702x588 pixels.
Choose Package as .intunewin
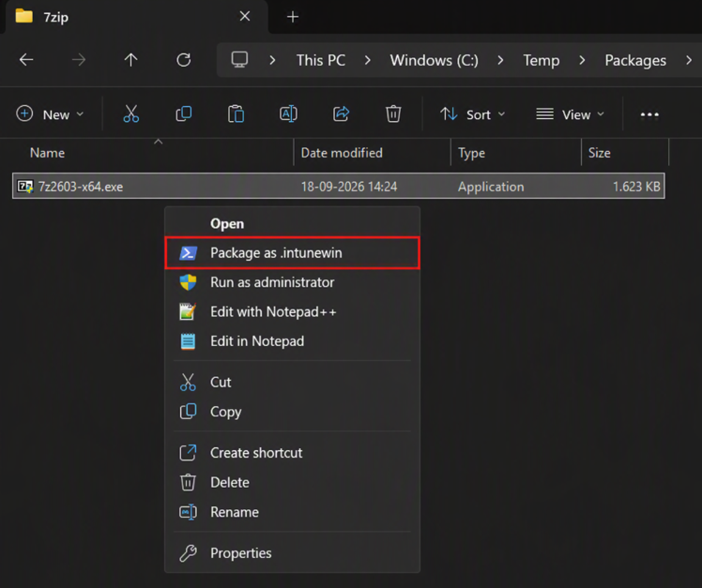pyautogui.click(x=293, y=253)
